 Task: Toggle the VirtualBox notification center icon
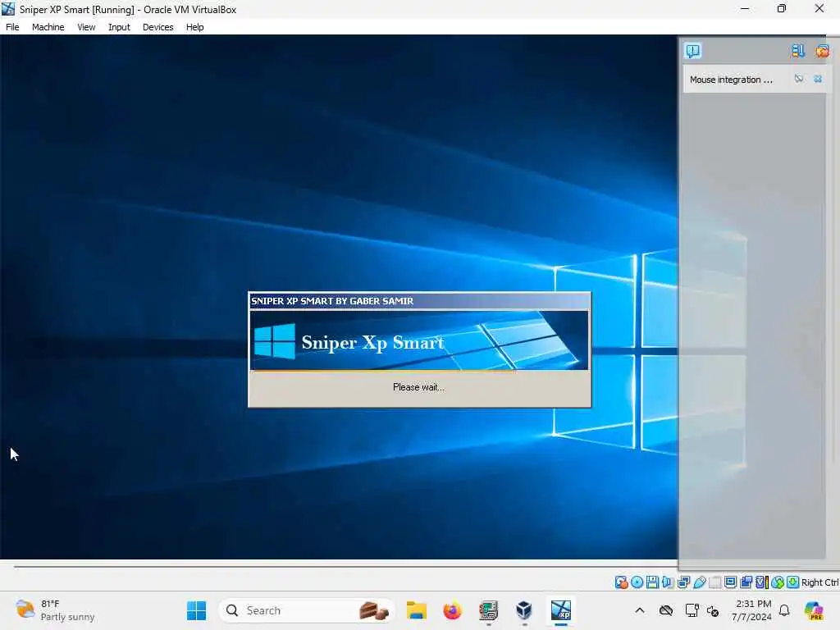(x=692, y=51)
